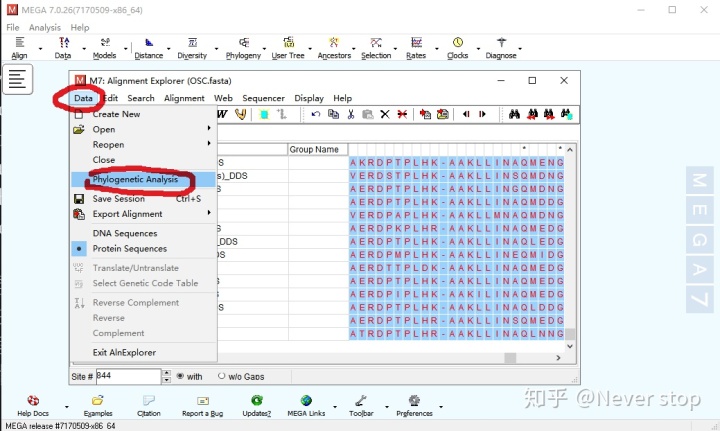Image resolution: width=720 pixels, height=431 pixels.
Task: Open the Sequencer menu
Action: point(264,98)
